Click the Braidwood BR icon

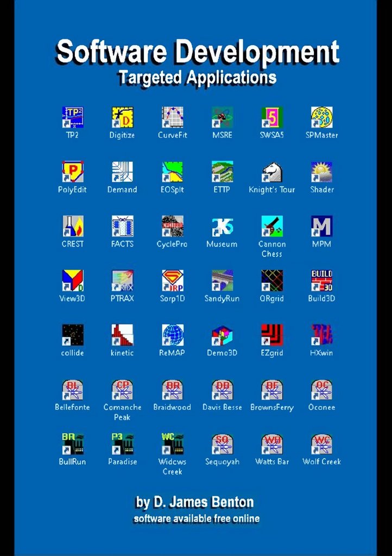pyautogui.click(x=173, y=389)
